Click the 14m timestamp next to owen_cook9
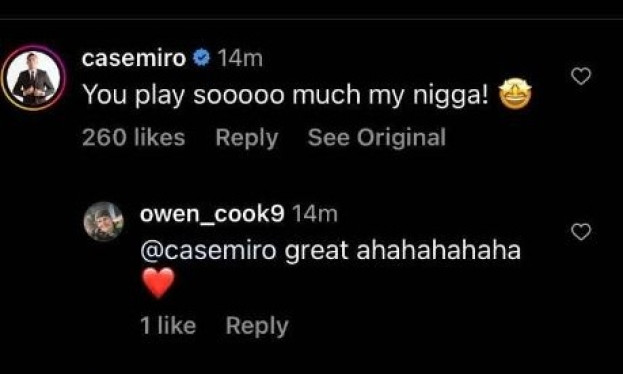The height and width of the screenshot is (374, 623). [315, 214]
